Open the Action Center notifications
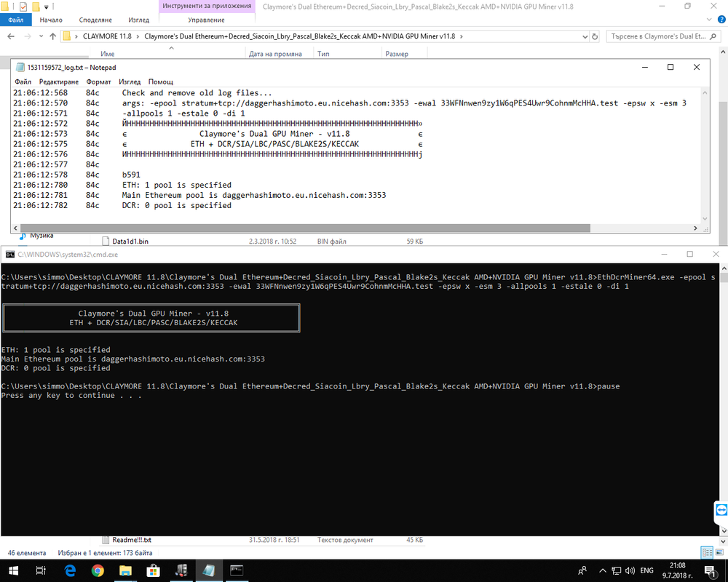 coord(710,570)
